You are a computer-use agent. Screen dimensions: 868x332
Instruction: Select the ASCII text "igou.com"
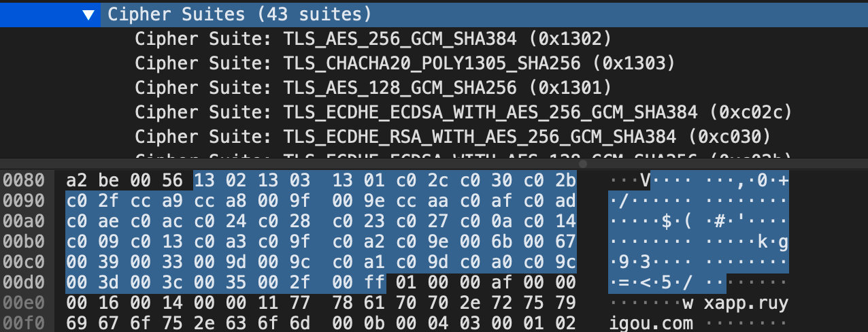651,323
